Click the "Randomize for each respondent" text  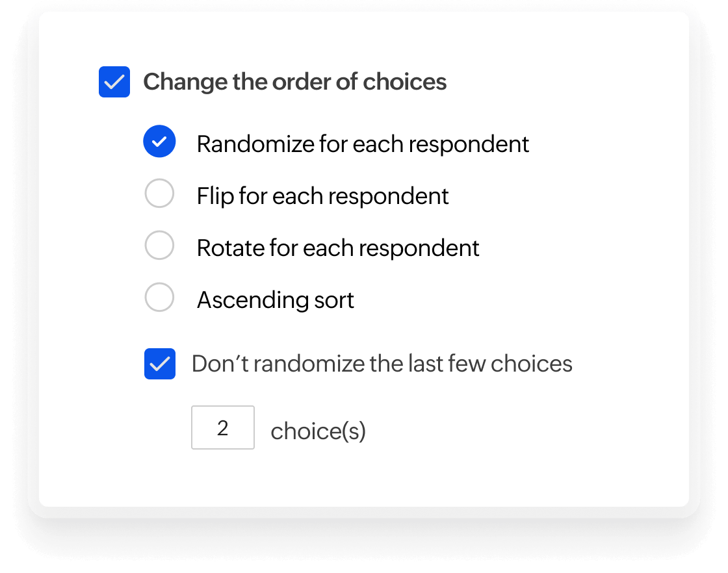(362, 144)
